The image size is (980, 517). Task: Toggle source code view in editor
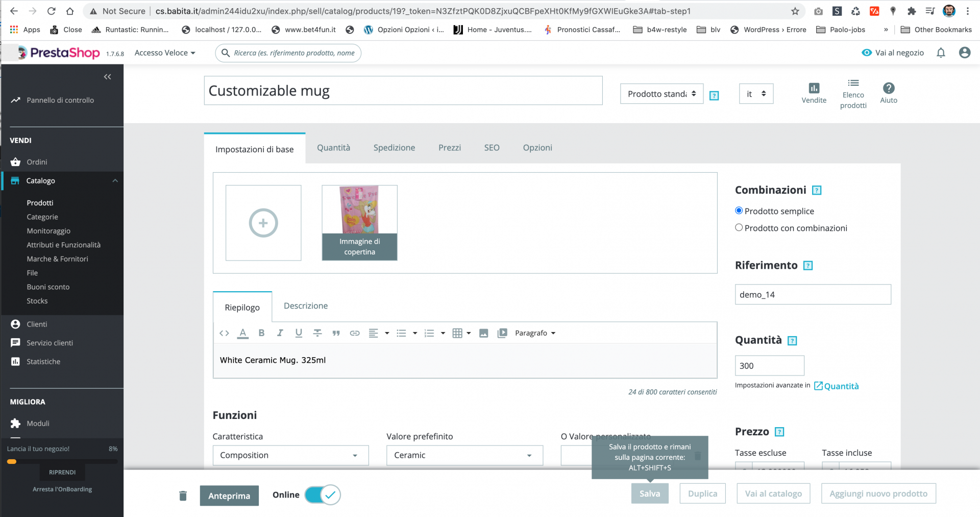pos(224,333)
